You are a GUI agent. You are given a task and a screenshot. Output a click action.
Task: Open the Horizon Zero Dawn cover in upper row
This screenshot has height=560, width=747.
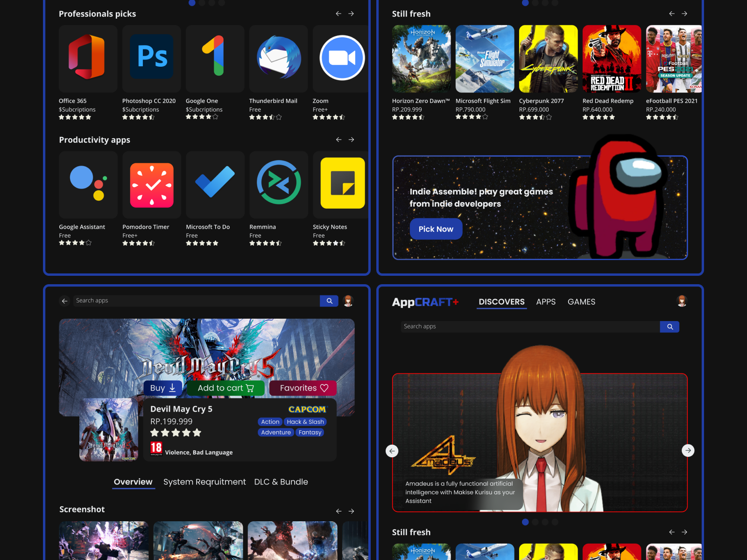(x=422, y=59)
